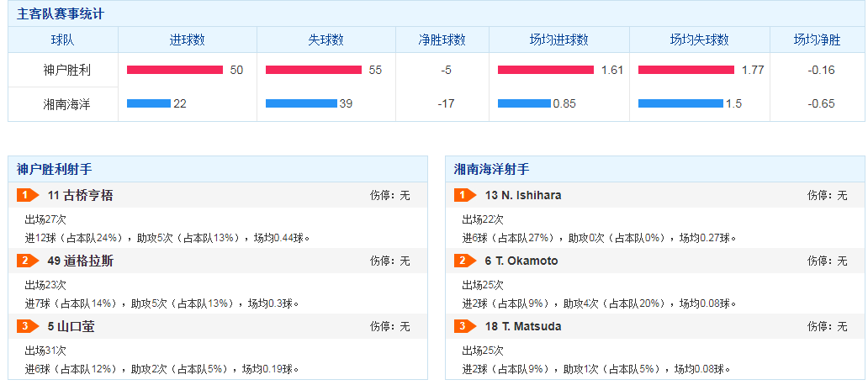Click 湘南海洋 blue goals-conceded bar
This screenshot has width=868, height=385.
pyautogui.click(x=301, y=103)
